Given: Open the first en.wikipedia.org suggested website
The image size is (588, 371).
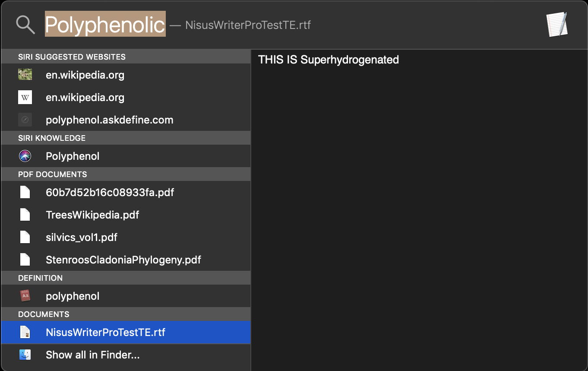Looking at the screenshot, I should 85,75.
